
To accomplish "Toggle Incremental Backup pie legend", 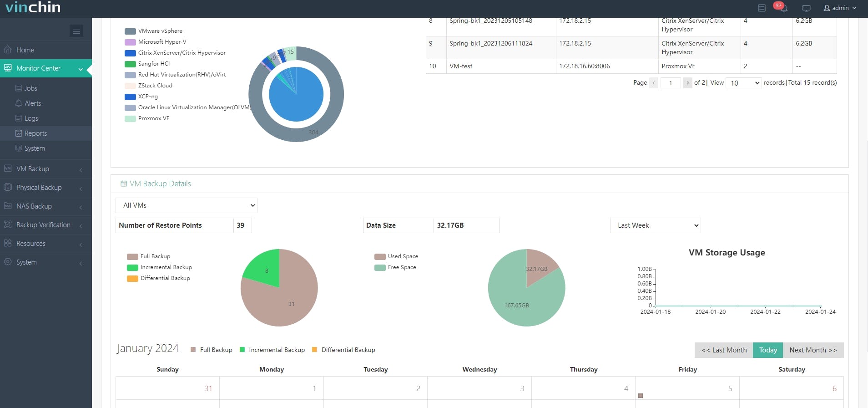I will click(160, 267).
